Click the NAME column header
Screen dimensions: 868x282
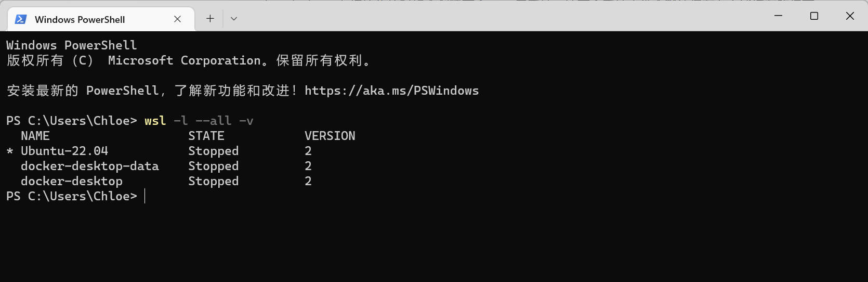coord(35,136)
